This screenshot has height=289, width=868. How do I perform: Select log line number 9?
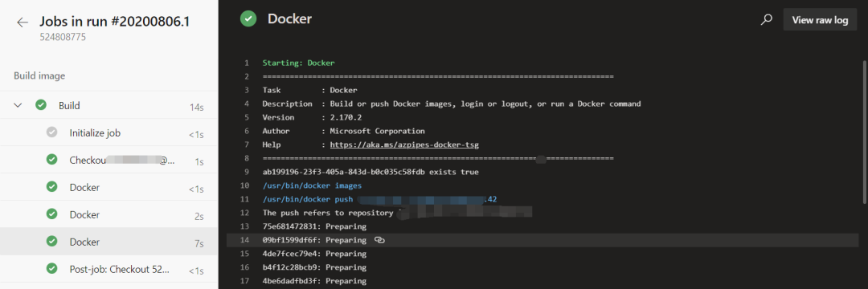(x=247, y=172)
